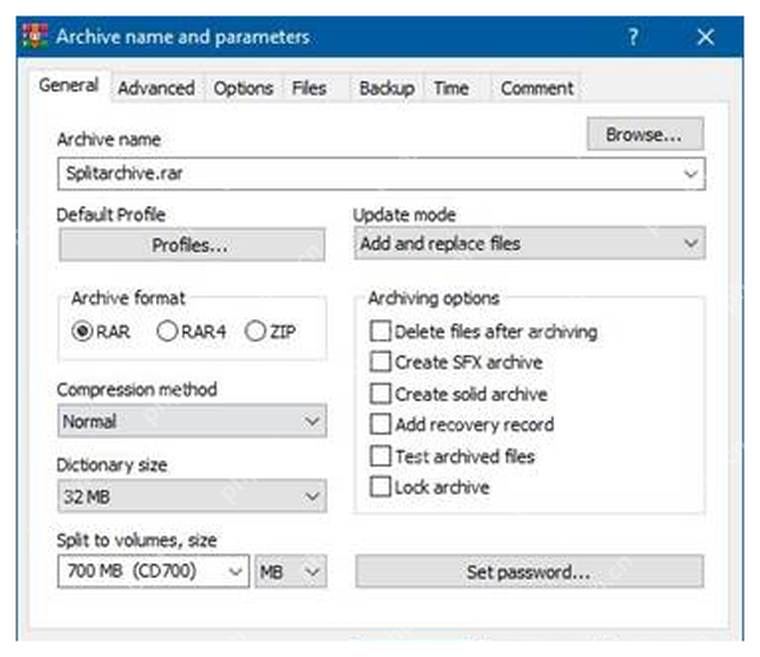Tick Add recovery record
Viewport: 760px width, 657px height.
tap(462, 424)
